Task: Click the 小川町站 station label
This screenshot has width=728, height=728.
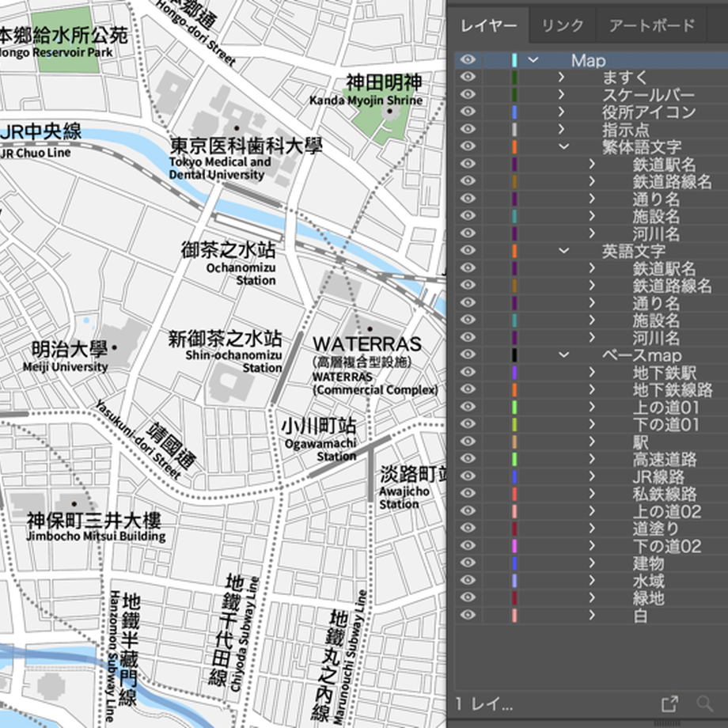Action: pos(319,427)
